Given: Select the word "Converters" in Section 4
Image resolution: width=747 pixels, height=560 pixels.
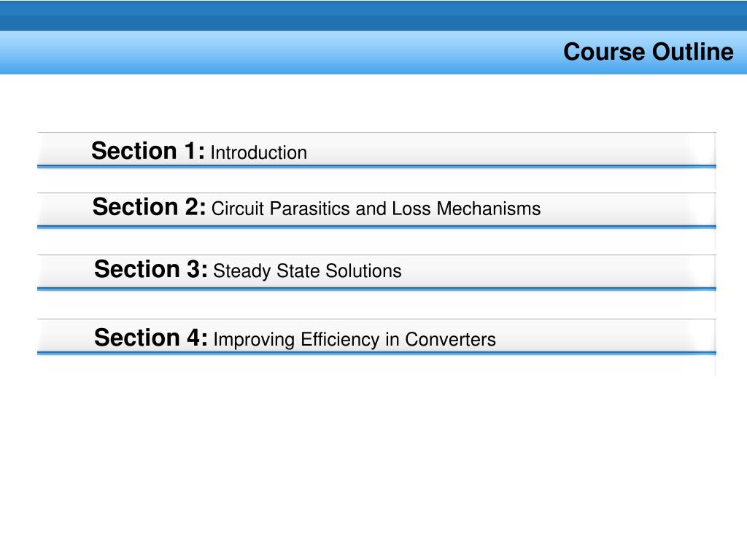Looking at the screenshot, I should 450,340.
